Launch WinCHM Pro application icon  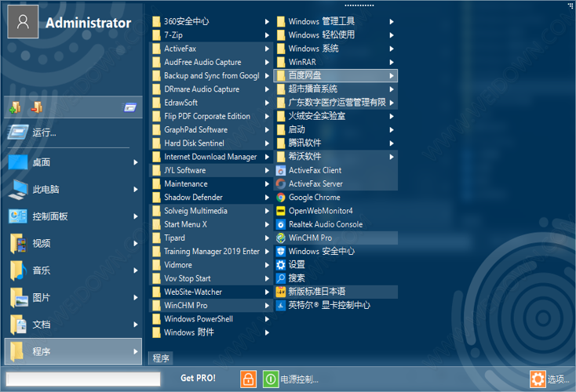click(281, 238)
